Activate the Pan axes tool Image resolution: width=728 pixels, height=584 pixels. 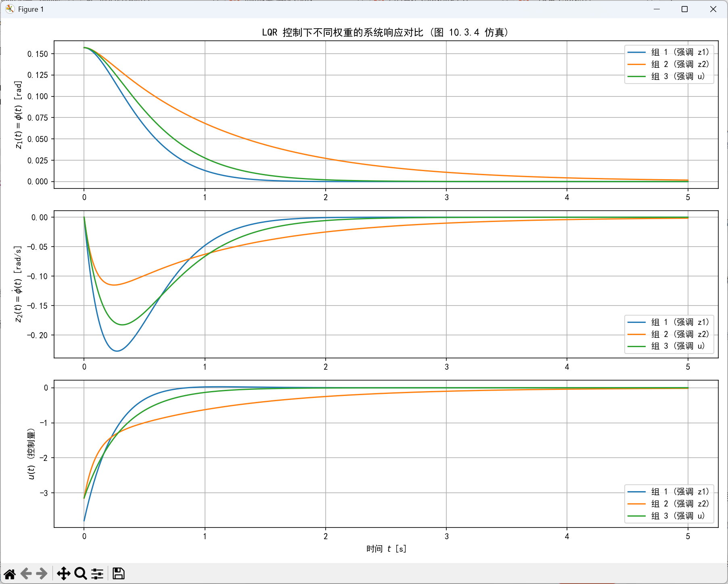(64, 574)
